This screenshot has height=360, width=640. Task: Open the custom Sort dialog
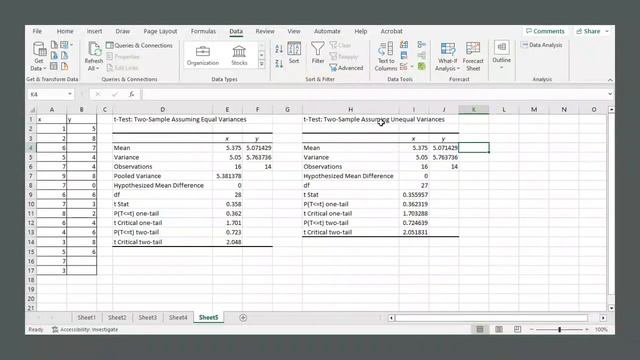[294, 53]
